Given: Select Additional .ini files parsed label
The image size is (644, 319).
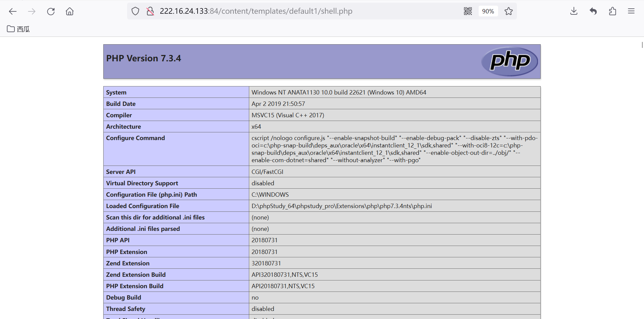Looking at the screenshot, I should [143, 229].
